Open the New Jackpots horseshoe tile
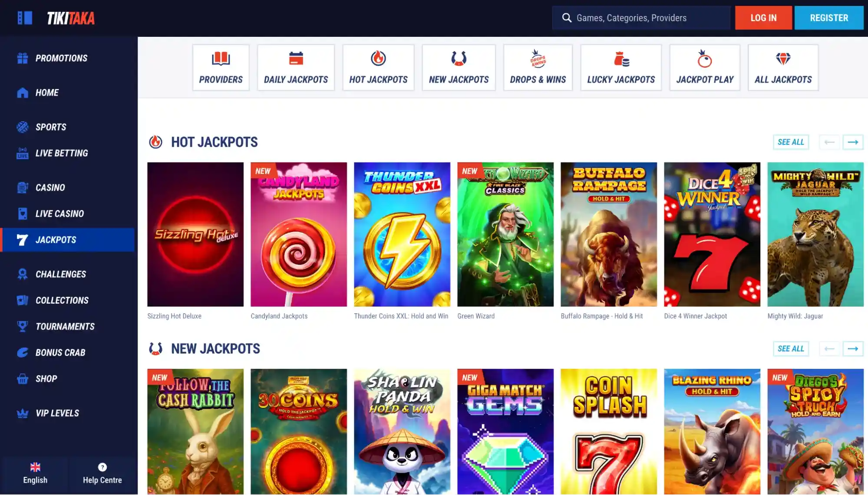This screenshot has width=868, height=495. tap(459, 68)
